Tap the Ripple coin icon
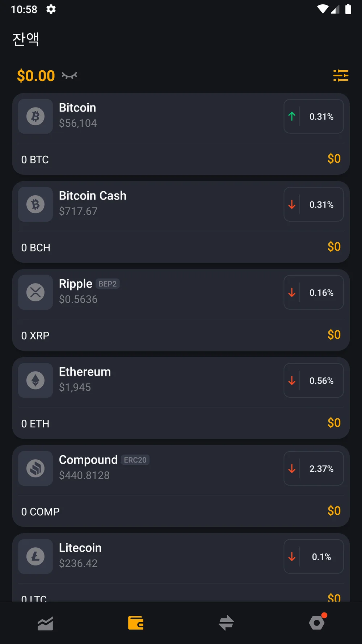Screen dimensions: 362x644 (35, 292)
